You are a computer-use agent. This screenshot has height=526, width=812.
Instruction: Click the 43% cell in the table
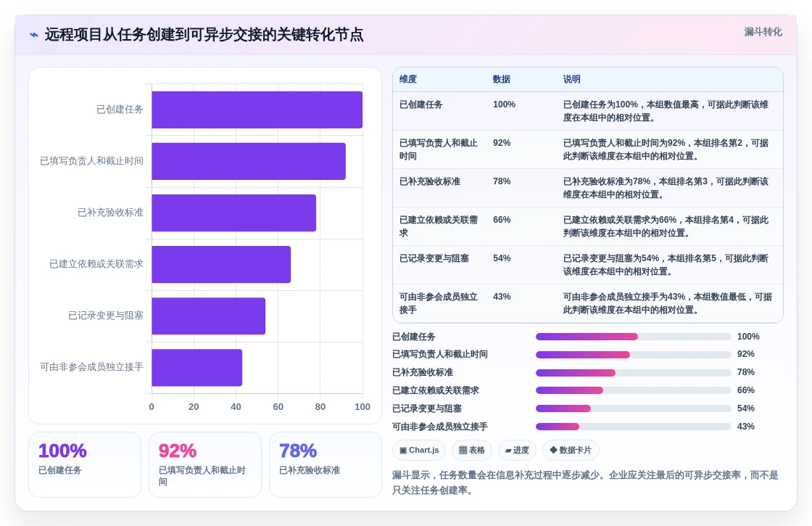pos(501,297)
